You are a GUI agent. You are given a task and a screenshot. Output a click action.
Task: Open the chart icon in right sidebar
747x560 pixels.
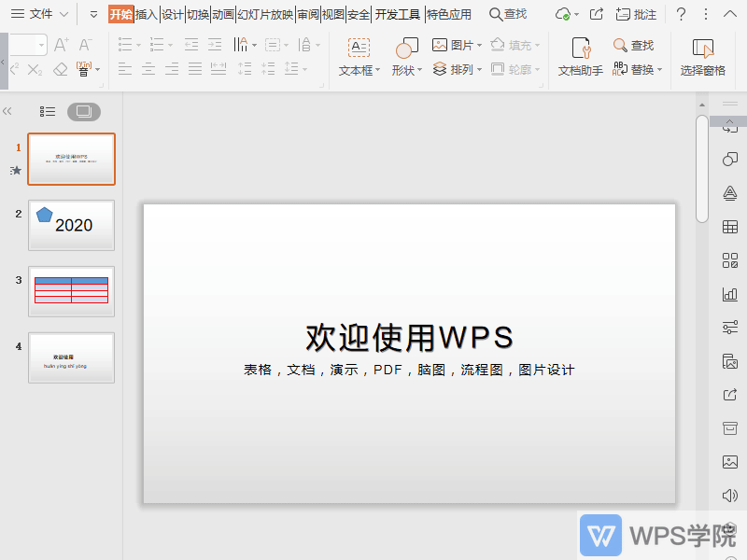tap(729, 294)
